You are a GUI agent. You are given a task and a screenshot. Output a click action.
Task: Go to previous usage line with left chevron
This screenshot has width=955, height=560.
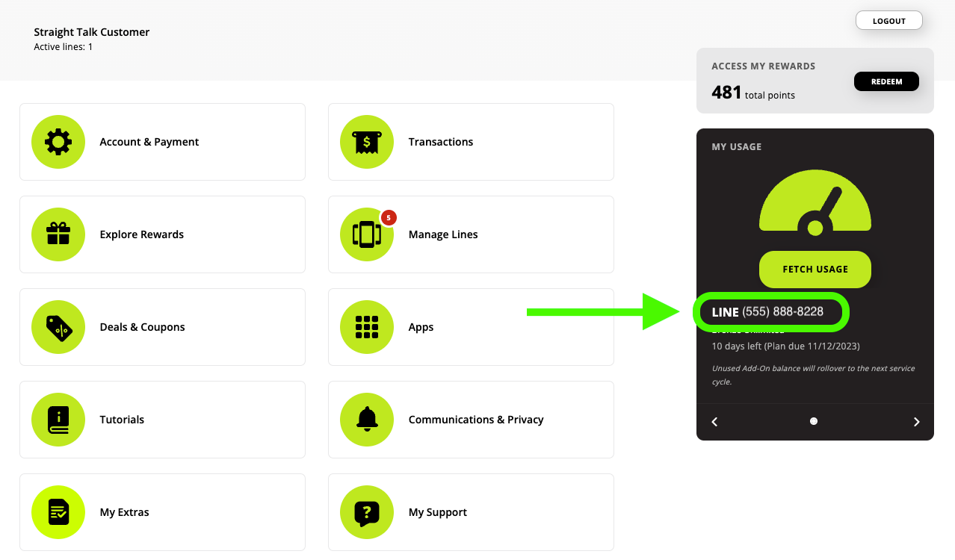[714, 422]
